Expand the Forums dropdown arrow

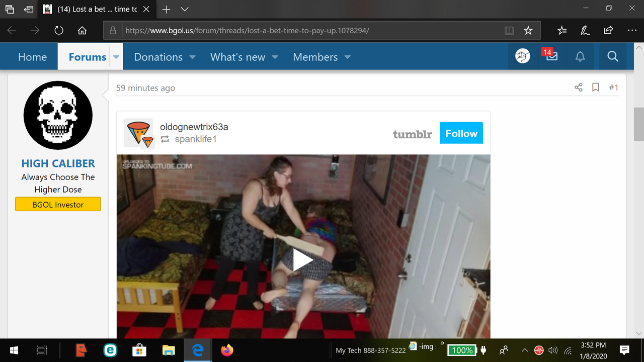[116, 57]
